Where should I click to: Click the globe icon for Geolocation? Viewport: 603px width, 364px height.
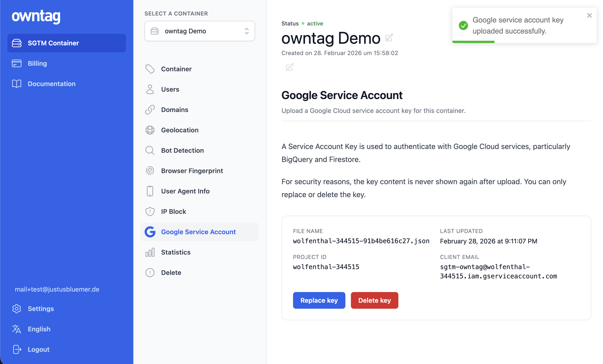[150, 130]
